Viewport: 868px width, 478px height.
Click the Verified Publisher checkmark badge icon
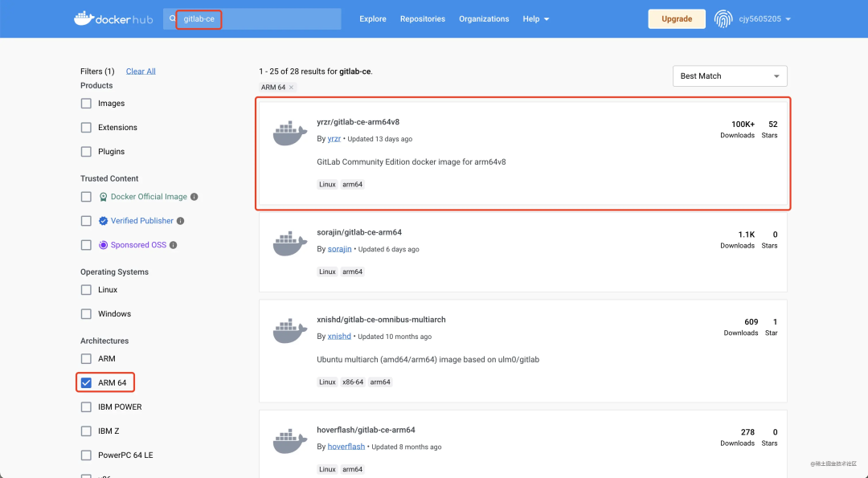(103, 221)
